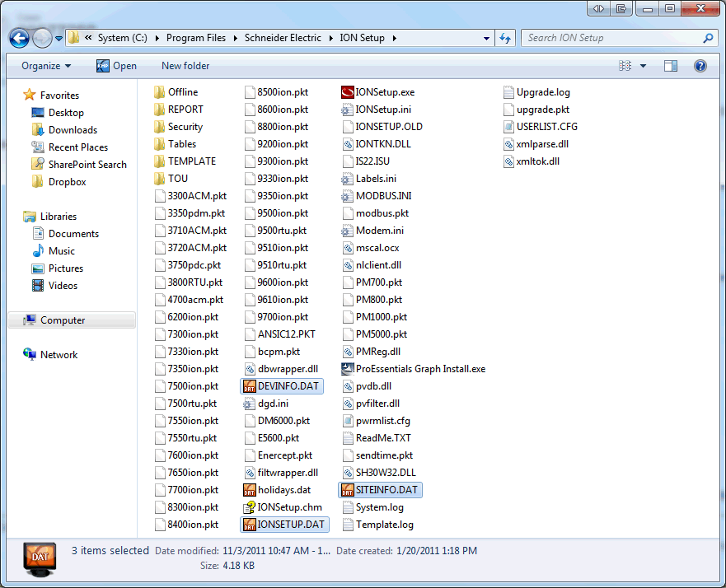Select the SITEINFO.DAT file icon
726x588 pixels.
[x=347, y=490]
